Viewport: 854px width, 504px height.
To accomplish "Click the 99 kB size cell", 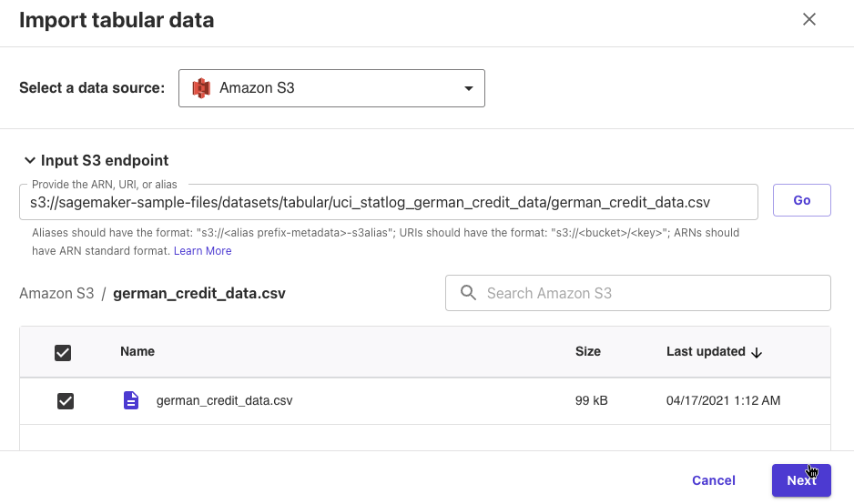I will pyautogui.click(x=592, y=400).
